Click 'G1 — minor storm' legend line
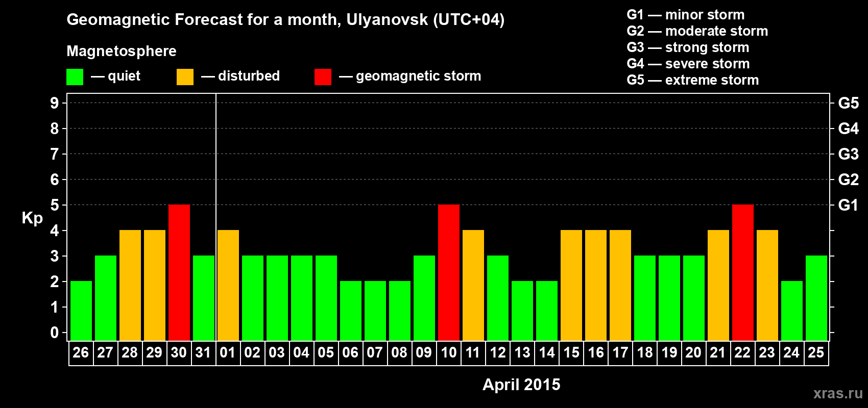Viewport: 868px width, 408px height. [686, 15]
